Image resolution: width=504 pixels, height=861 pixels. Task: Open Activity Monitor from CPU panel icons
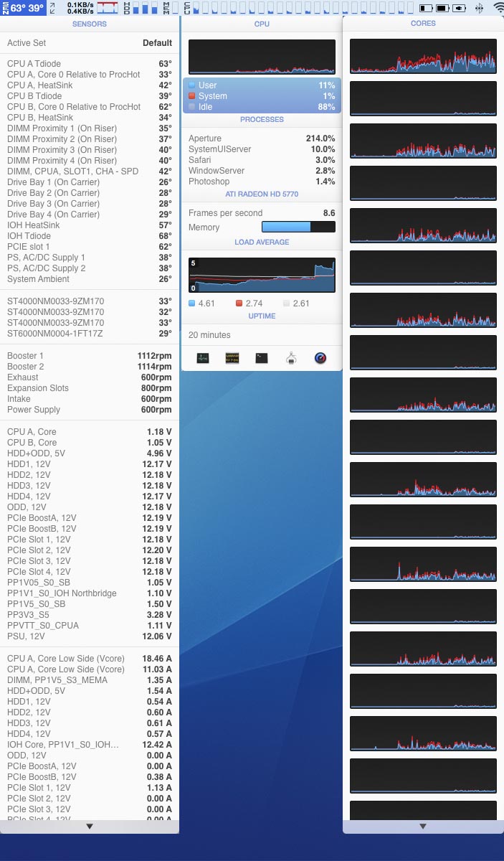(203, 358)
